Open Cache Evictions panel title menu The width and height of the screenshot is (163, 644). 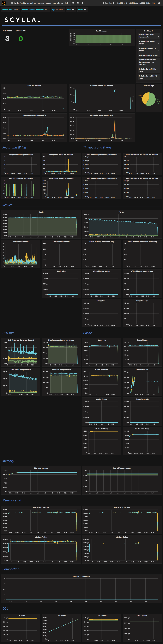coord(142,370)
